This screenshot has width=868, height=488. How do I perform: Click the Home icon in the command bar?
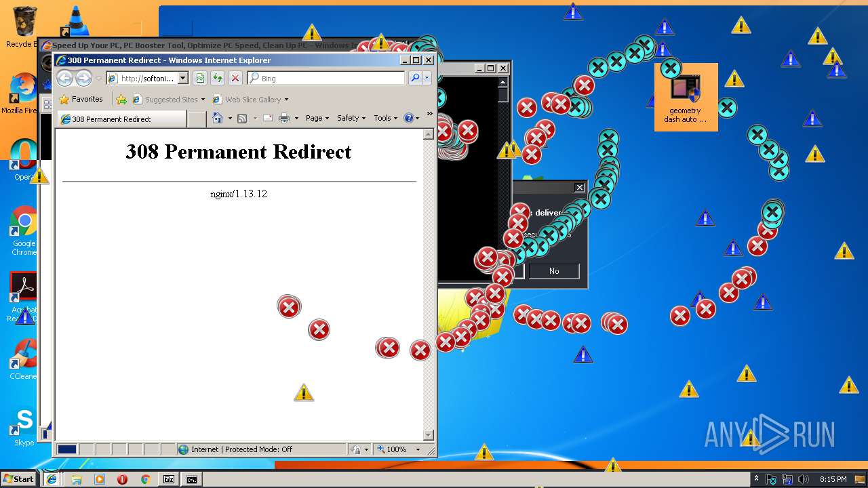[218, 118]
